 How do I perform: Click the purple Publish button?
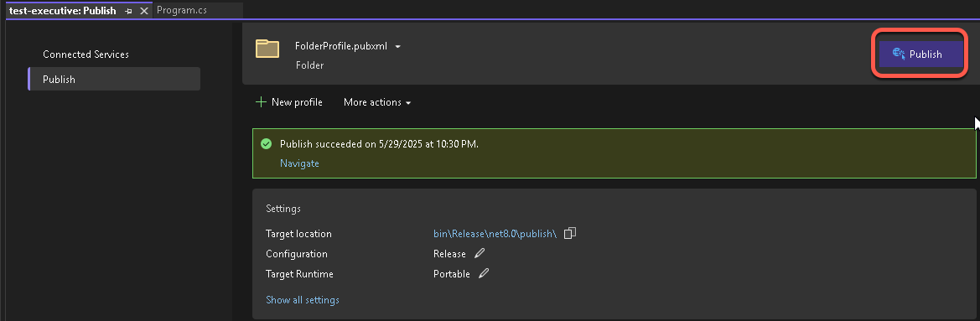[x=920, y=54]
